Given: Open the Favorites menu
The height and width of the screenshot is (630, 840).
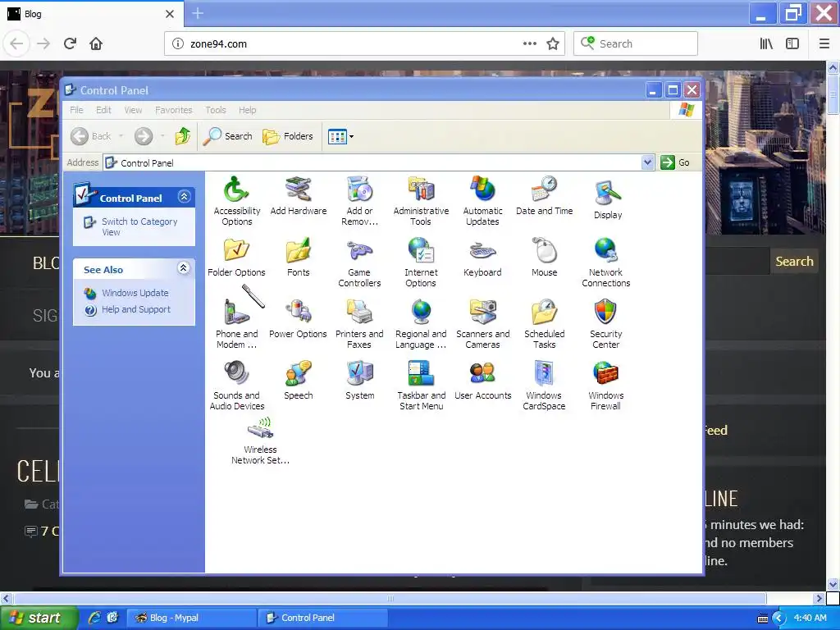Looking at the screenshot, I should coord(174,110).
